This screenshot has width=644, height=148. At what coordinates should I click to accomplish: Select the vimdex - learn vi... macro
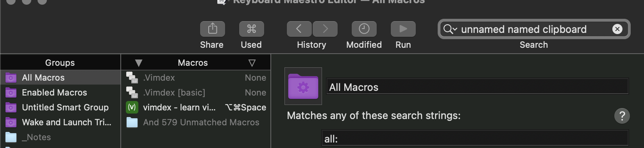click(x=196, y=107)
